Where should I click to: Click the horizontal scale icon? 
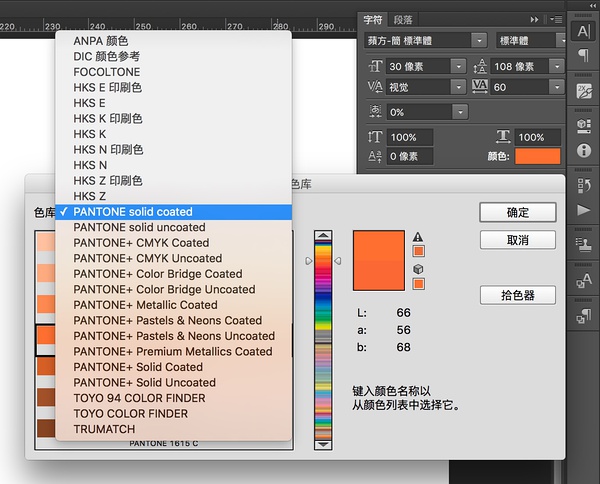[x=503, y=137]
